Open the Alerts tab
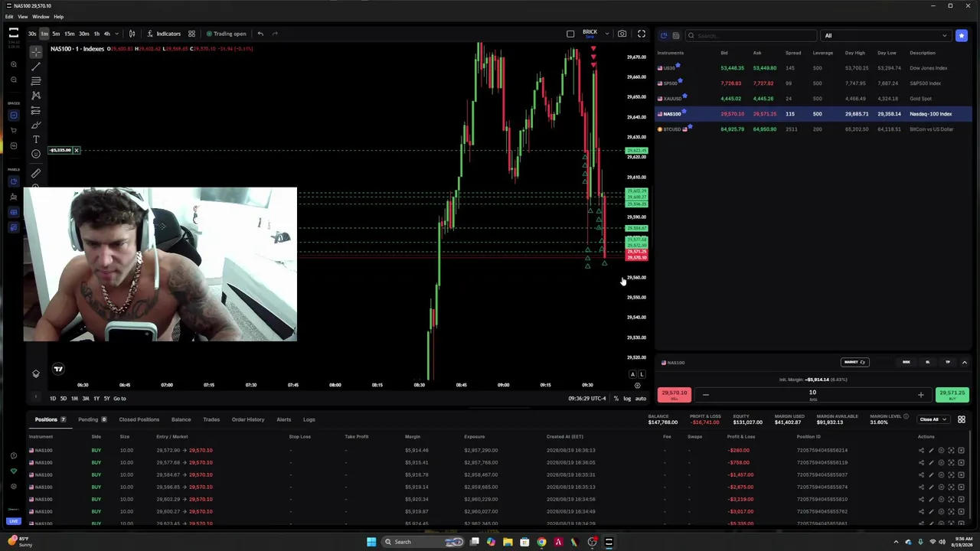980x551 pixels. (x=283, y=419)
